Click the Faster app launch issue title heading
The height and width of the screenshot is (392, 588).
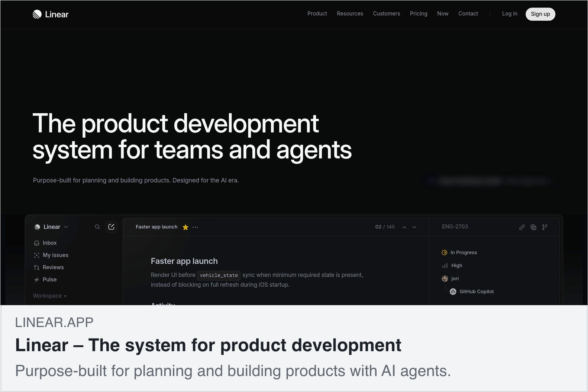click(184, 261)
